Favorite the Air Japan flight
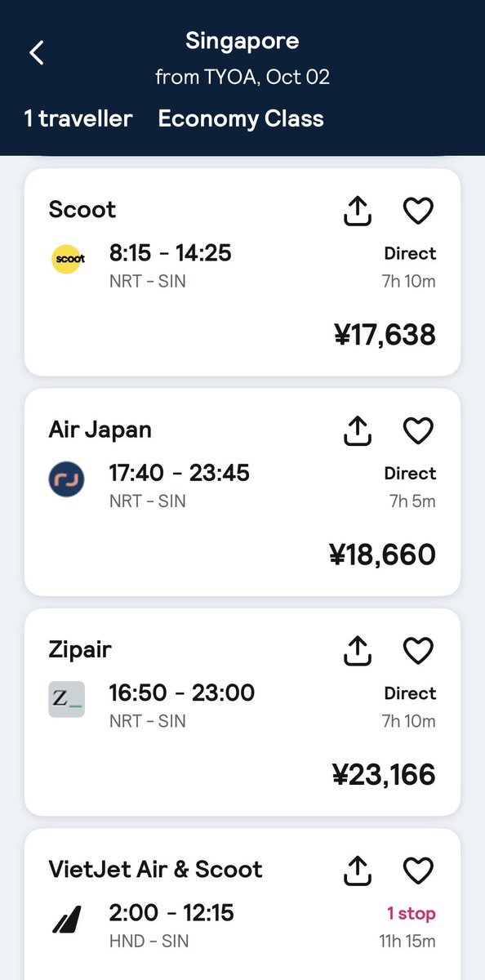The width and height of the screenshot is (485, 980). [x=418, y=430]
